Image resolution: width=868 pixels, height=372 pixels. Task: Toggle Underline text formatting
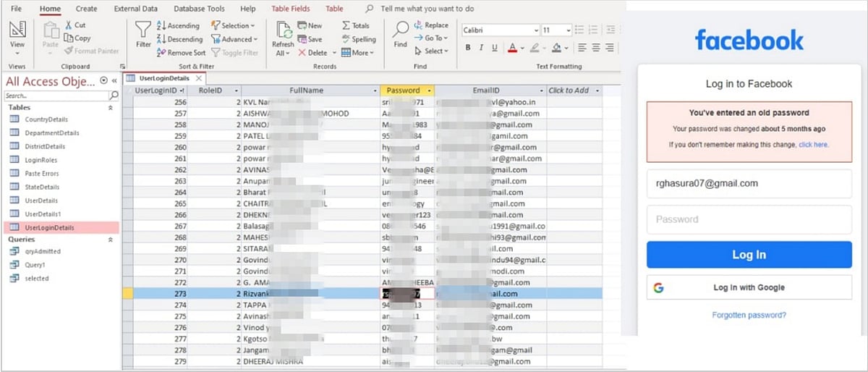click(493, 48)
